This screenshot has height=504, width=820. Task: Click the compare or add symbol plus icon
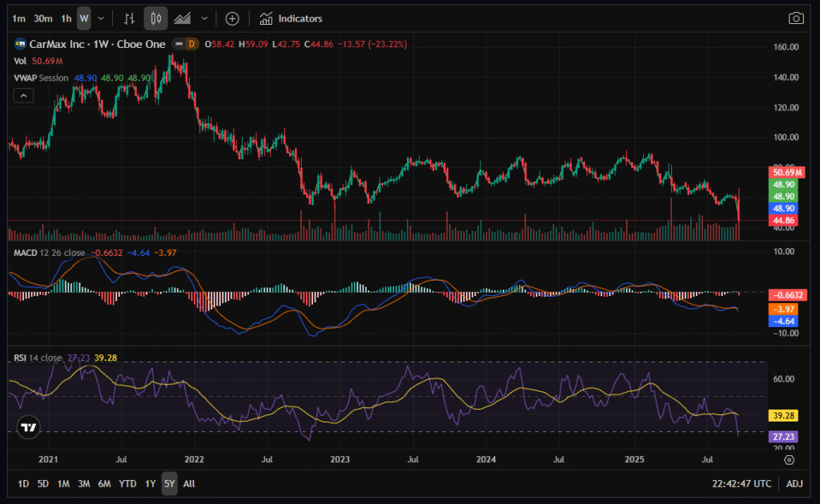click(x=232, y=18)
